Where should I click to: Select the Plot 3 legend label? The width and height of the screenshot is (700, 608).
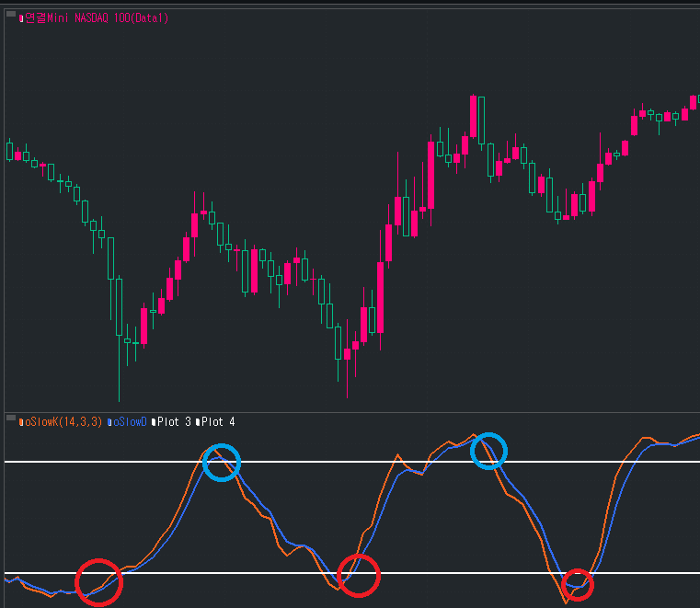[174, 422]
